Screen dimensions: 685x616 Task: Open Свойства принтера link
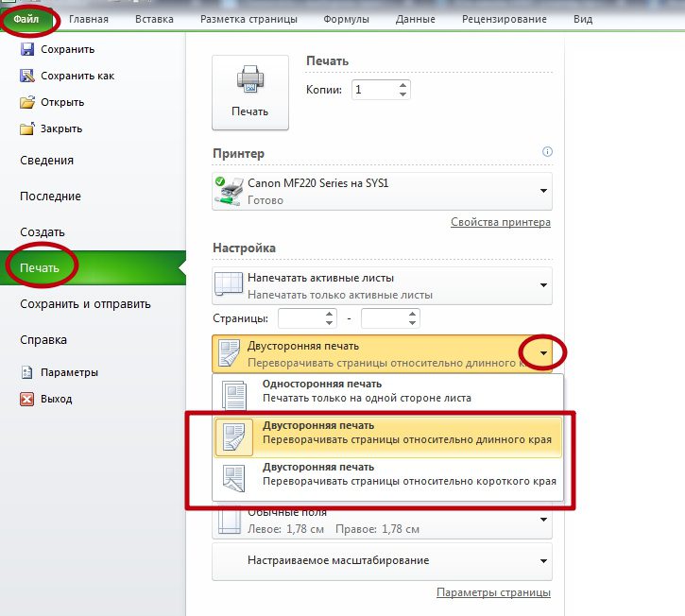[x=501, y=222]
